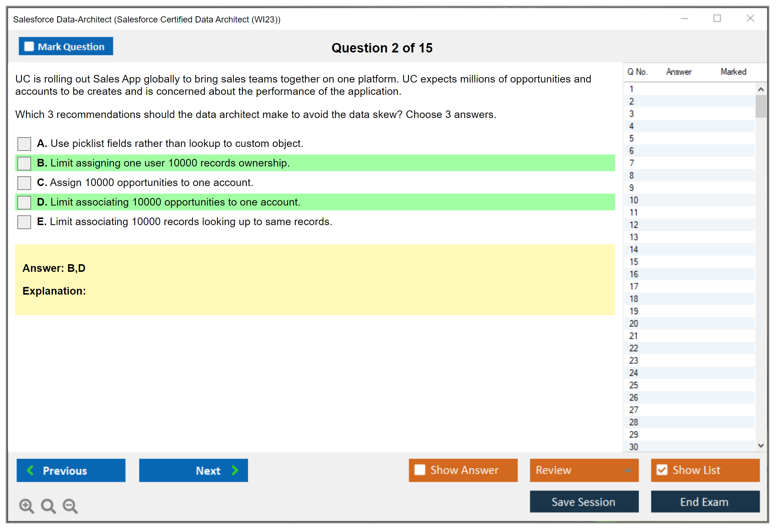Image resolution: width=778 pixels, height=532 pixels.
Task: Toggle the Mark Question checkbox
Action: coord(29,46)
